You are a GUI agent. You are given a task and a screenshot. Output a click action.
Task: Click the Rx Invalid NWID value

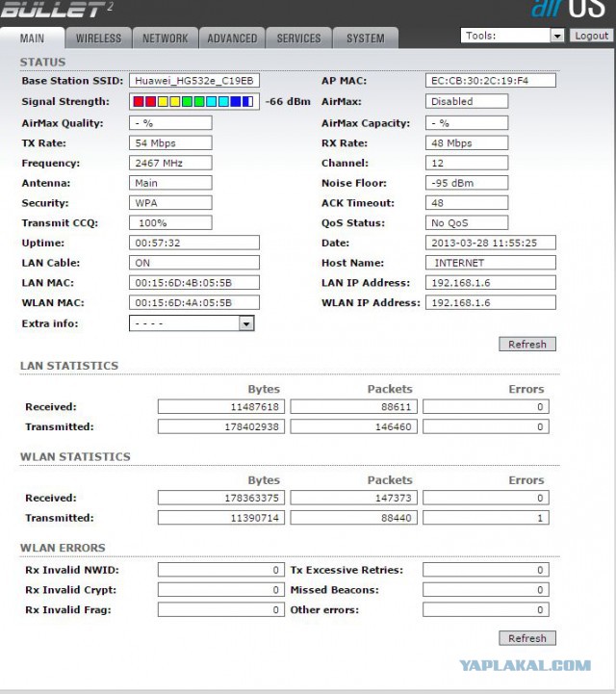point(220,570)
